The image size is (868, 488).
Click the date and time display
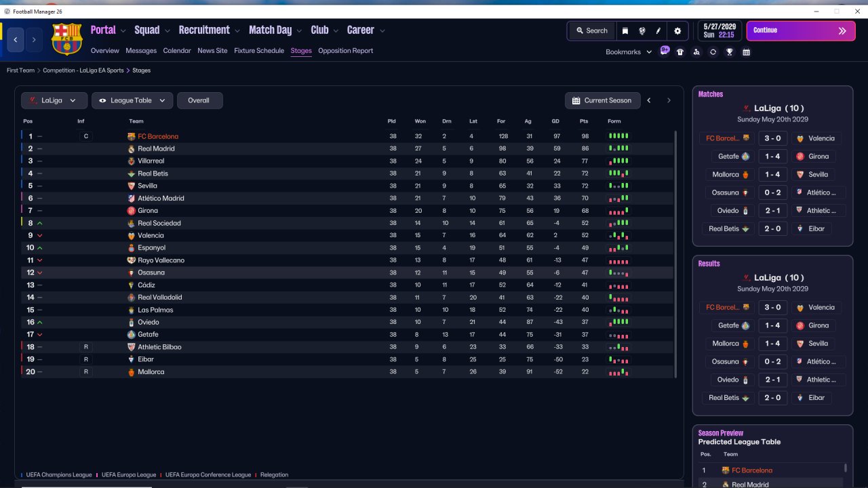pos(719,30)
